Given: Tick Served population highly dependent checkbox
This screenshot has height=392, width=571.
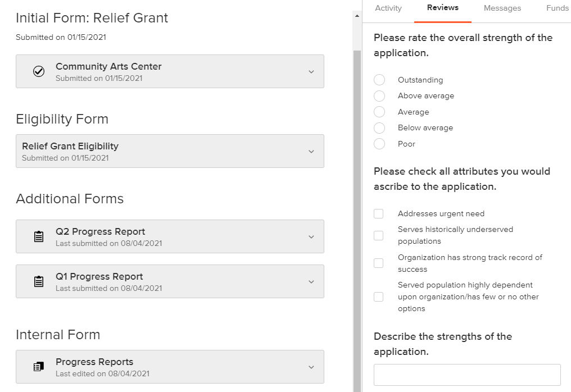Looking at the screenshot, I should click(x=378, y=297).
